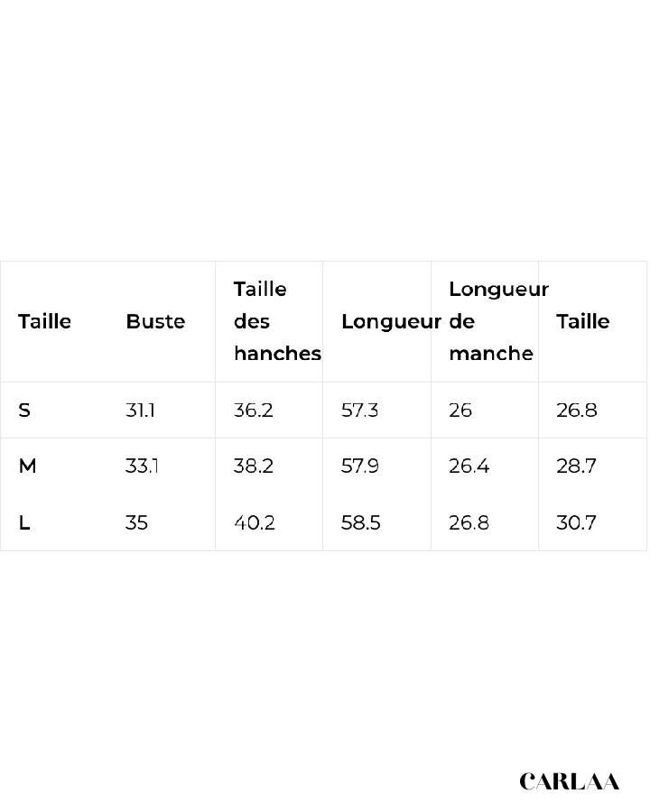Screen dimensions: 650x812
Task: Select the Buste column header
Action: point(155,321)
